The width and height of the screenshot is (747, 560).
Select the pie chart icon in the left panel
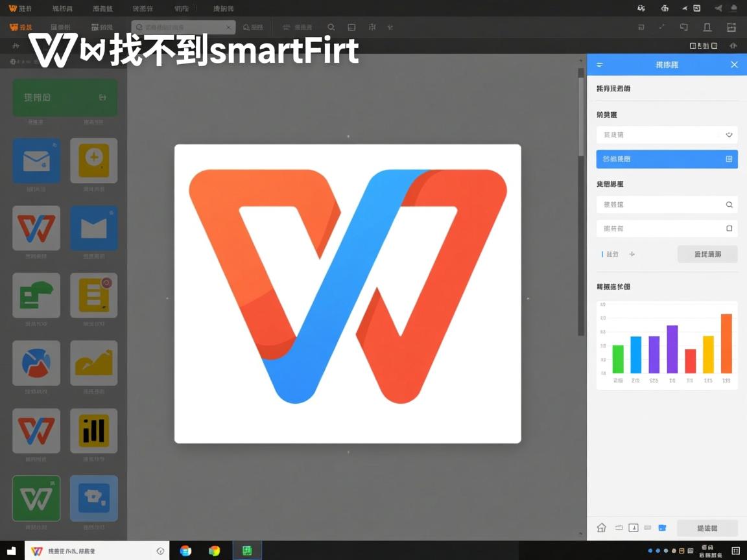pos(36,362)
